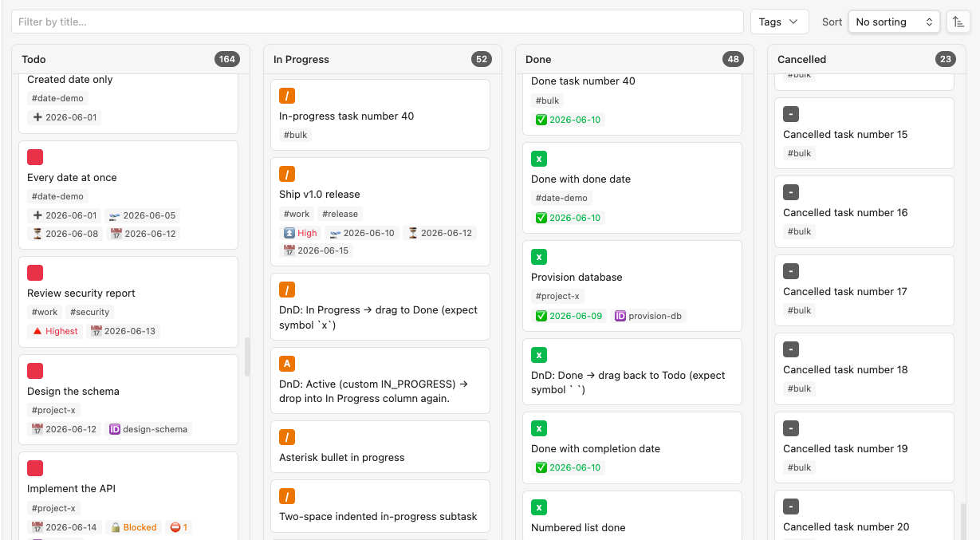The width and height of the screenshot is (980, 540).
Task: Click due date 2026-06-13 on Review security report
Action: coord(123,331)
